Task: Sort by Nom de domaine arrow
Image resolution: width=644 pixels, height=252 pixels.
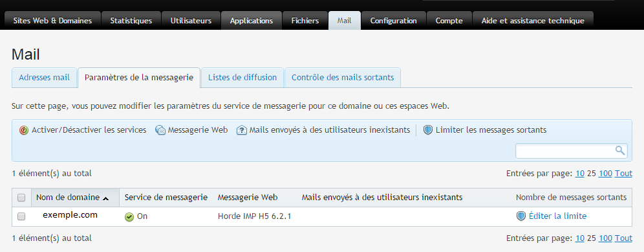Action: (105, 198)
